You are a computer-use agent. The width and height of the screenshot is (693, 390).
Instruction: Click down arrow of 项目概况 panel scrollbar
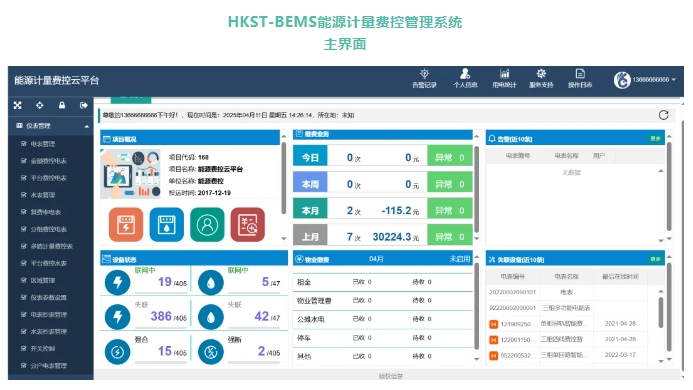pos(284,238)
